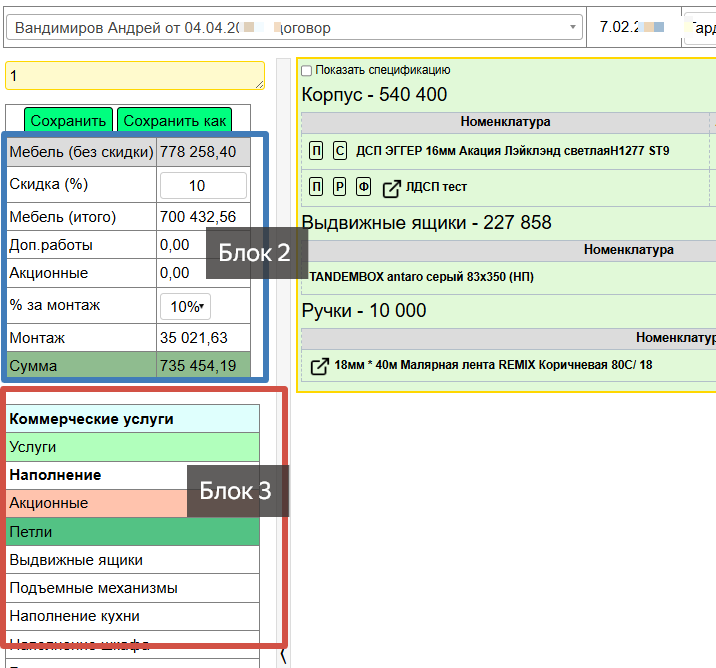The image size is (716, 668).
Task: Click the Ф icon in ЛДСП тест row
Action: (364, 187)
